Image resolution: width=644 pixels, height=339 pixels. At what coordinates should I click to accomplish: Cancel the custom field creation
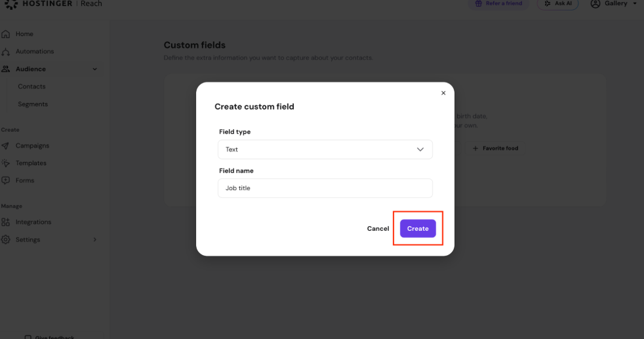coord(378,229)
